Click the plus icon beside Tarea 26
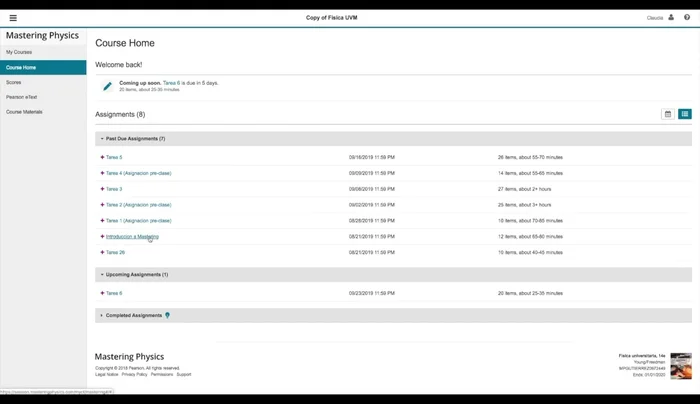700x404 pixels. pyautogui.click(x=102, y=252)
